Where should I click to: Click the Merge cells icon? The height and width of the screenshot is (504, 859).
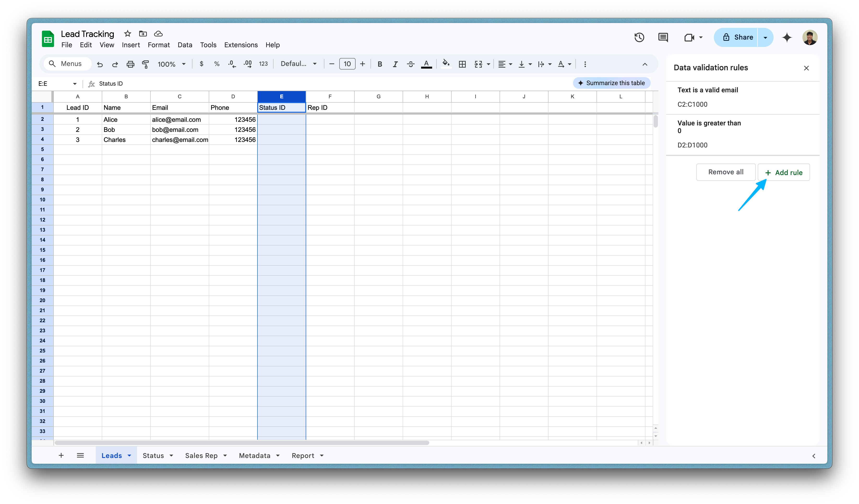pos(478,64)
